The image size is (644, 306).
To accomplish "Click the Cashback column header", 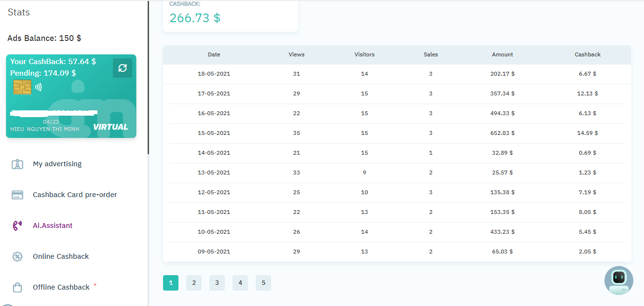I will (588, 54).
